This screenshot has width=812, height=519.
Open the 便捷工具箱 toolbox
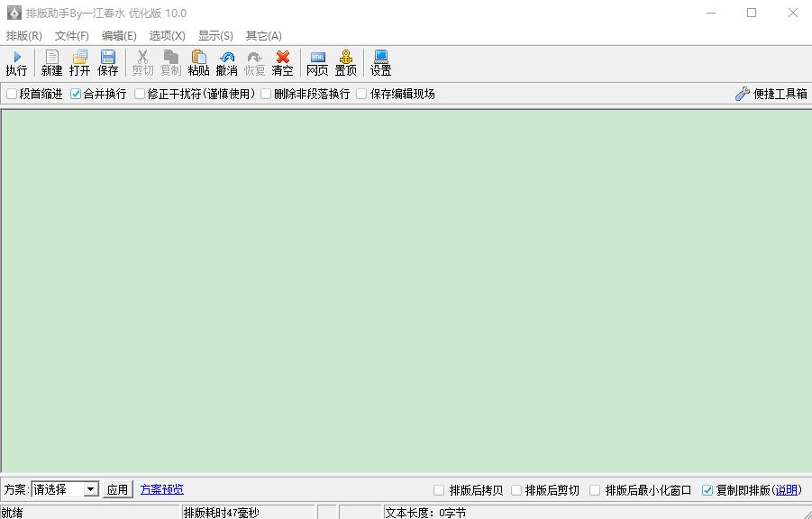(773, 93)
